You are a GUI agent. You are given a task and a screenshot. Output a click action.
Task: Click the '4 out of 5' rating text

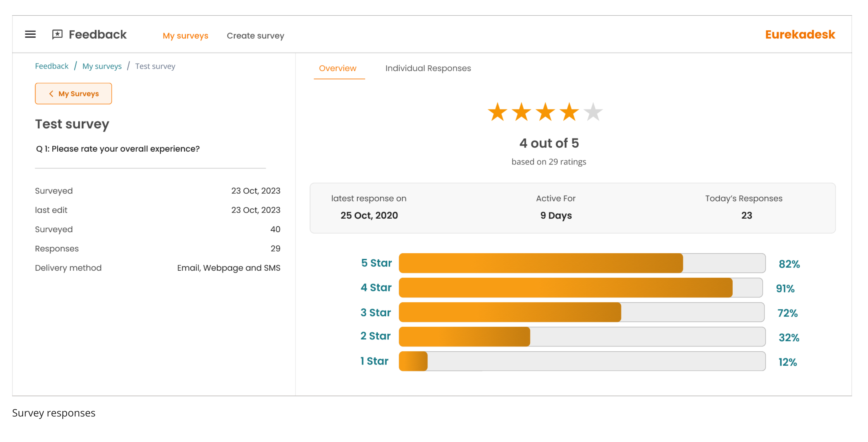coord(549,143)
